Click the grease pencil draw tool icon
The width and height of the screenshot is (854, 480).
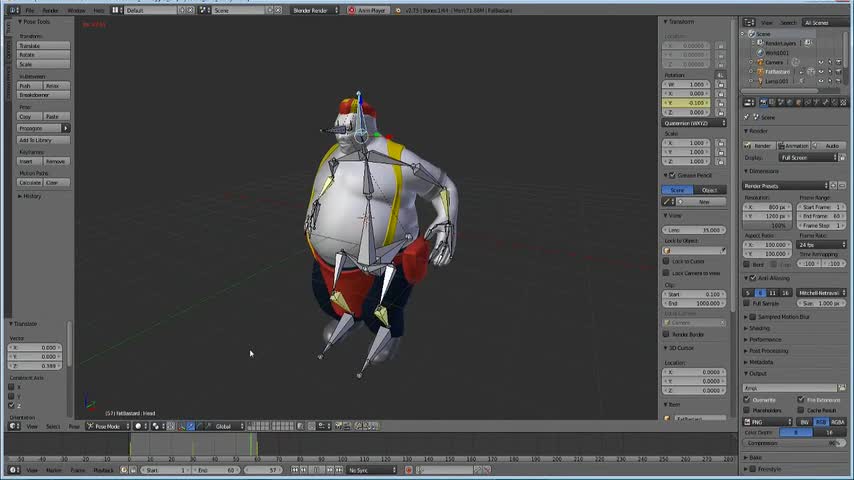668,202
